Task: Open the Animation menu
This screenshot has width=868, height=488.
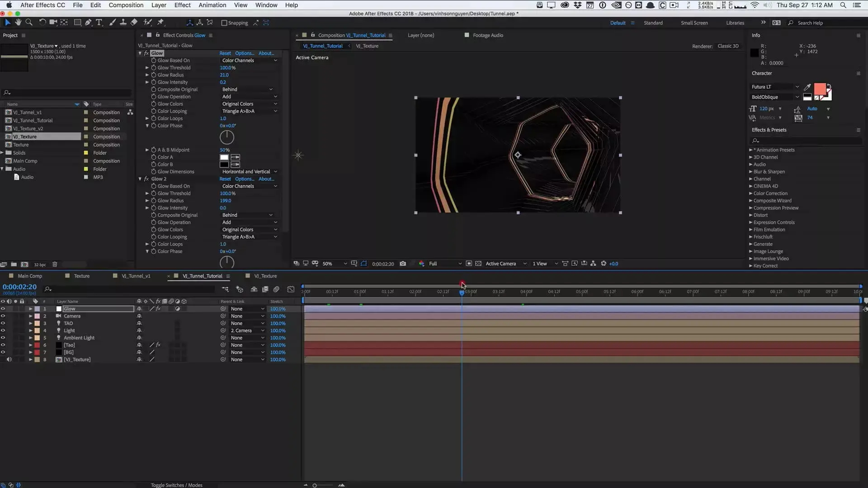Action: click(x=212, y=5)
